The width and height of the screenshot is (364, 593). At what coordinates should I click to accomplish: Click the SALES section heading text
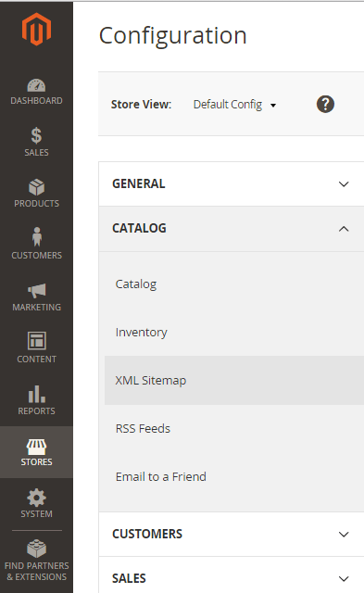pos(129,578)
